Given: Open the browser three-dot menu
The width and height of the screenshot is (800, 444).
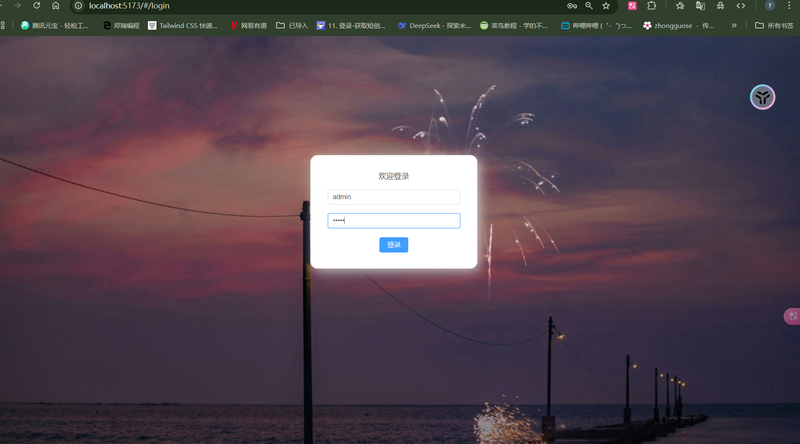Looking at the screenshot, I should pos(789,6).
